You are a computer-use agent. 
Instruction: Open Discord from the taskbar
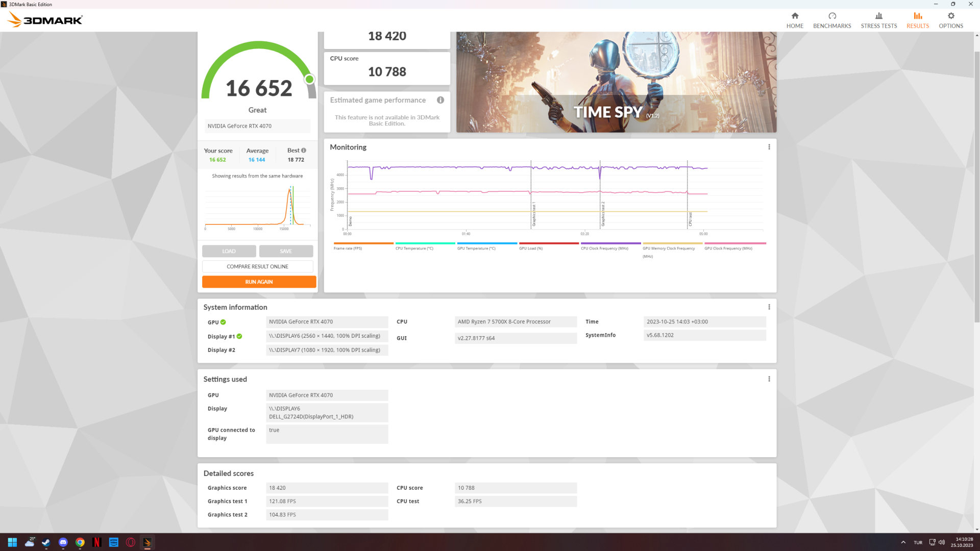coord(63,542)
